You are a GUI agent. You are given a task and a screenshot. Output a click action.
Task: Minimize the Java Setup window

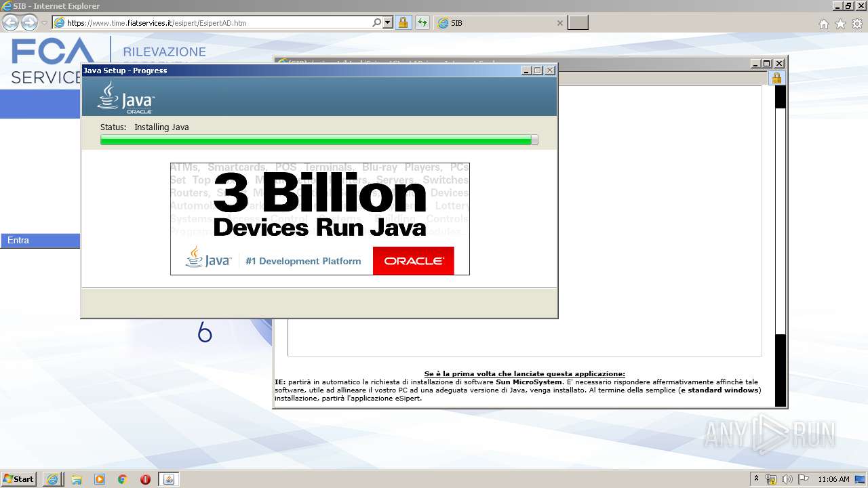[x=526, y=70]
